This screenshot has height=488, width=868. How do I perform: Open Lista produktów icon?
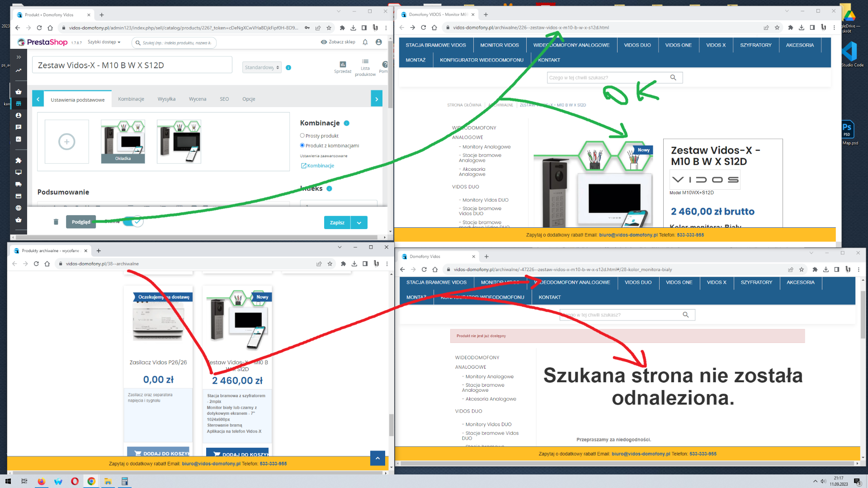[365, 62]
